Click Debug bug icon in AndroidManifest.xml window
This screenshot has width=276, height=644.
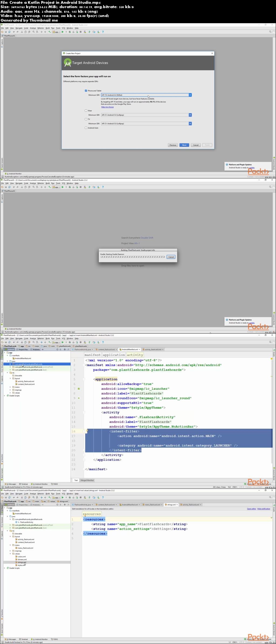pos(70,342)
